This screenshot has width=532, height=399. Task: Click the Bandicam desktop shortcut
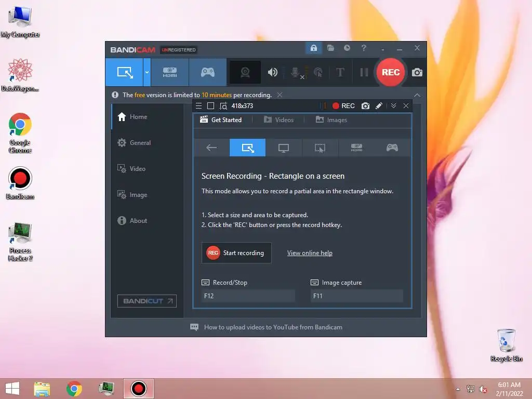pyautogui.click(x=20, y=183)
